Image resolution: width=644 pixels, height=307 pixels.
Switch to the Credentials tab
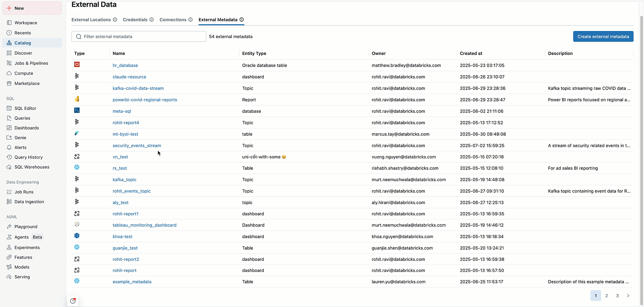(135, 20)
